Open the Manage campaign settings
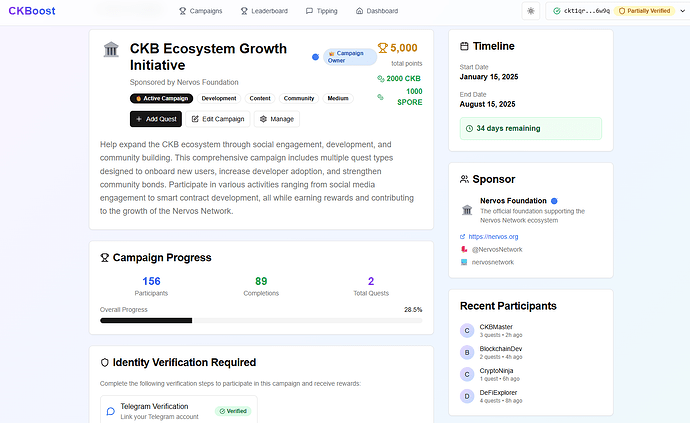 coord(277,119)
